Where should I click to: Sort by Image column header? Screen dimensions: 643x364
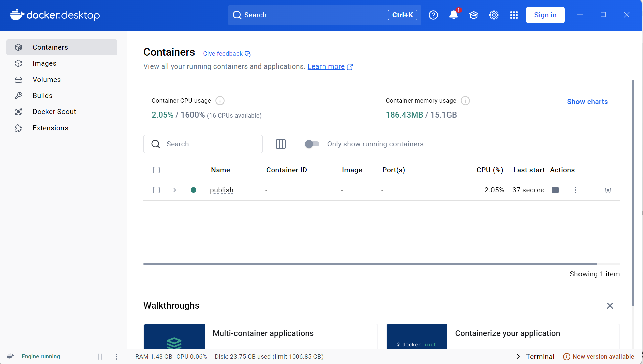[352, 170]
